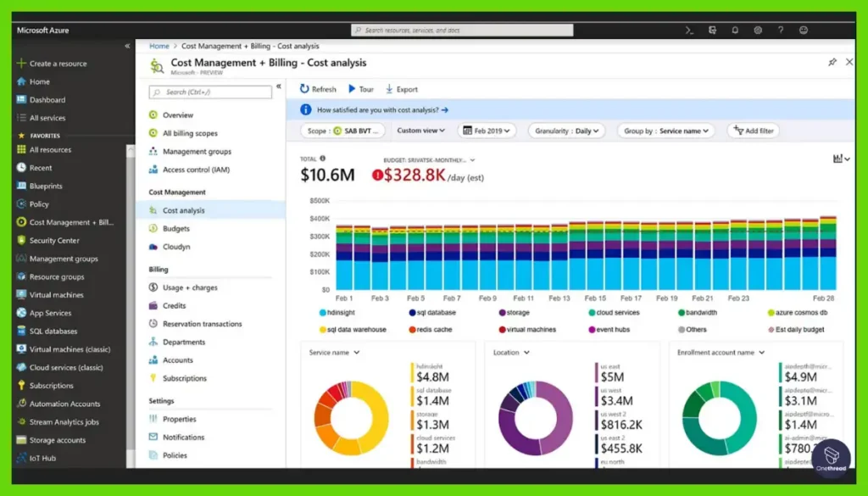Click Scope SAB BVT pill
Viewport: 868px width, 496px height.
[x=342, y=131]
